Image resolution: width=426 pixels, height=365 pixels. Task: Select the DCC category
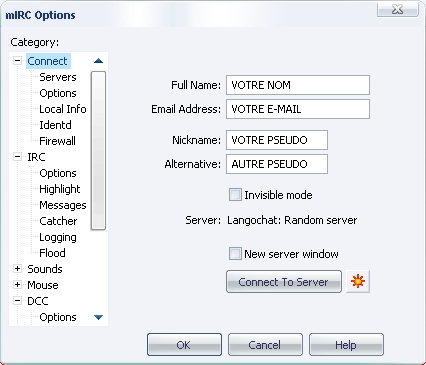pyautogui.click(x=38, y=301)
